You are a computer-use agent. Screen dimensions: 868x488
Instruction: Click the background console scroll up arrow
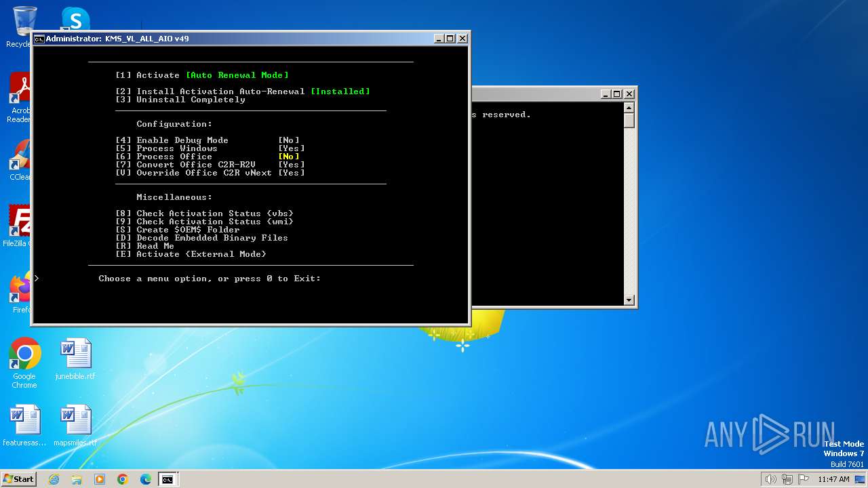pyautogui.click(x=629, y=108)
